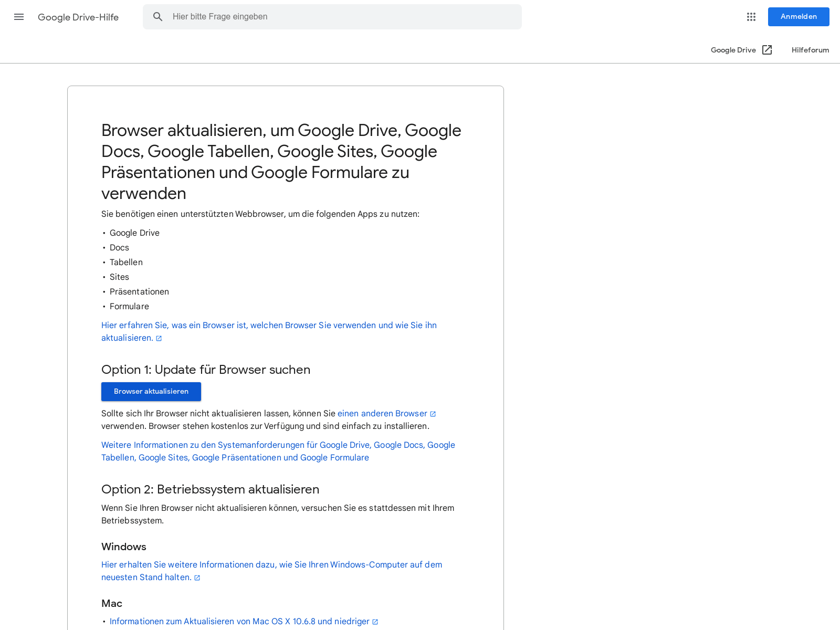
Task: Click external icon after 'neuesten Stand halten.'
Action: [x=197, y=578]
